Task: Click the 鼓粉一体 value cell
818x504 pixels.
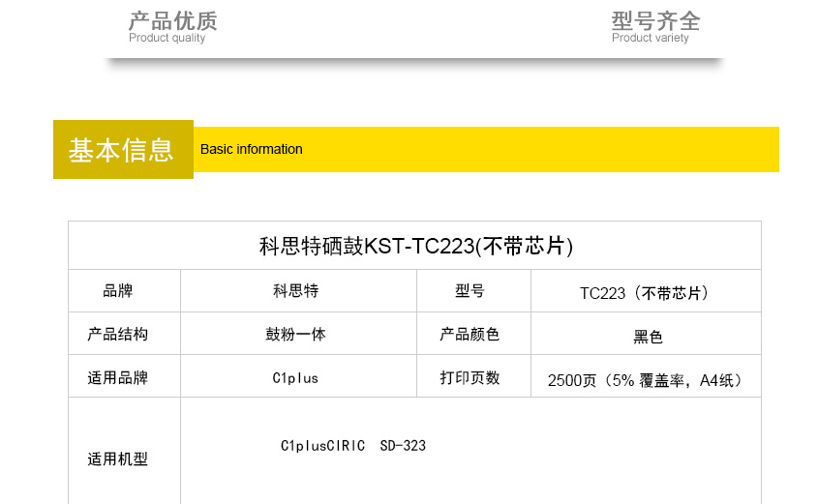Action: pyautogui.click(x=296, y=334)
